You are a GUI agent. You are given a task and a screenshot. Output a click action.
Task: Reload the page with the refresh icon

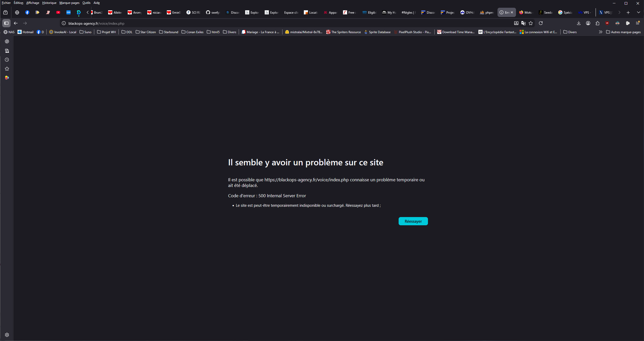541,23
